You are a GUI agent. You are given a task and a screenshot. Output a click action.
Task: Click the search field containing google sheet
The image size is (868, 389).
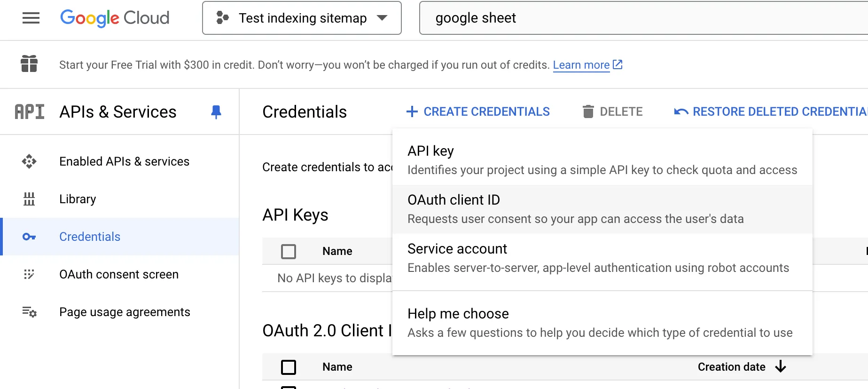pyautogui.click(x=644, y=18)
